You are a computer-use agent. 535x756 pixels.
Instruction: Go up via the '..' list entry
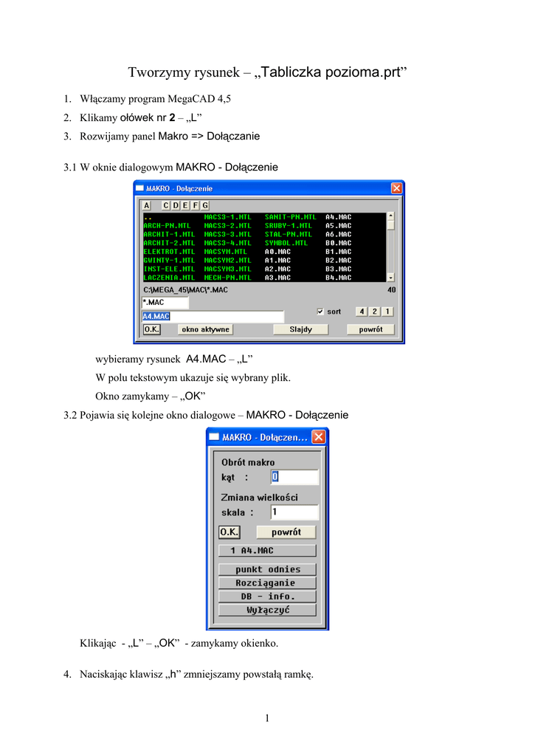(x=148, y=217)
